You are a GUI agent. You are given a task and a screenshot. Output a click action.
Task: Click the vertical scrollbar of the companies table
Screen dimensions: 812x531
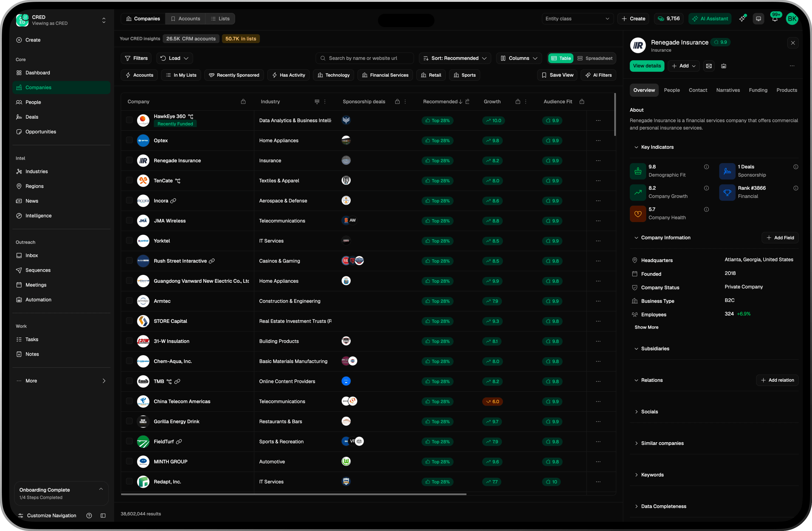coord(615,115)
